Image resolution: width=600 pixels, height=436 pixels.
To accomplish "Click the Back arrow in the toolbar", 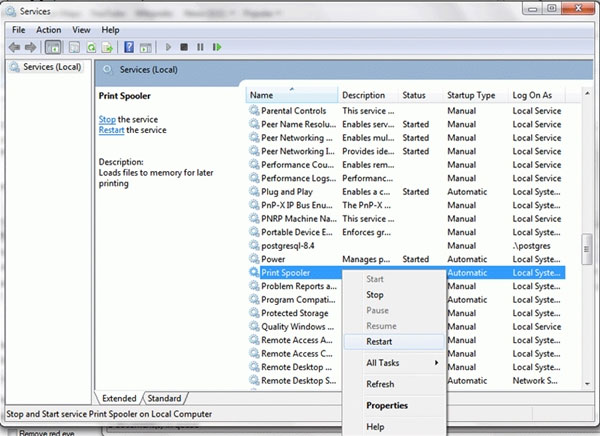I will (x=15, y=47).
